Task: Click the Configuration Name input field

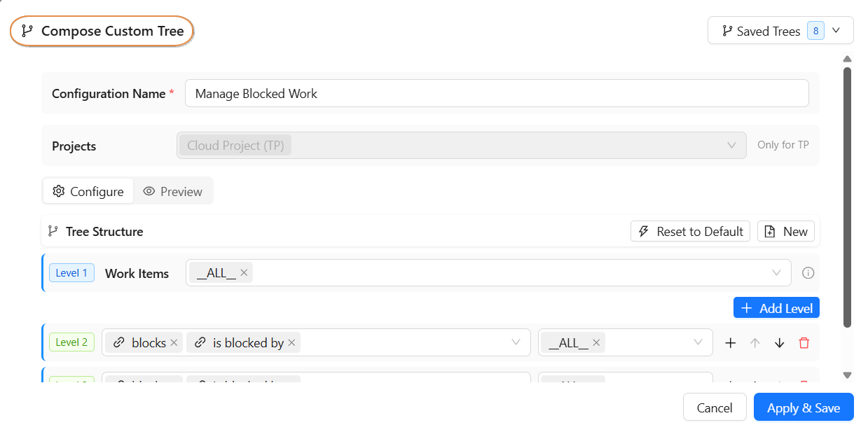Action: [496, 93]
